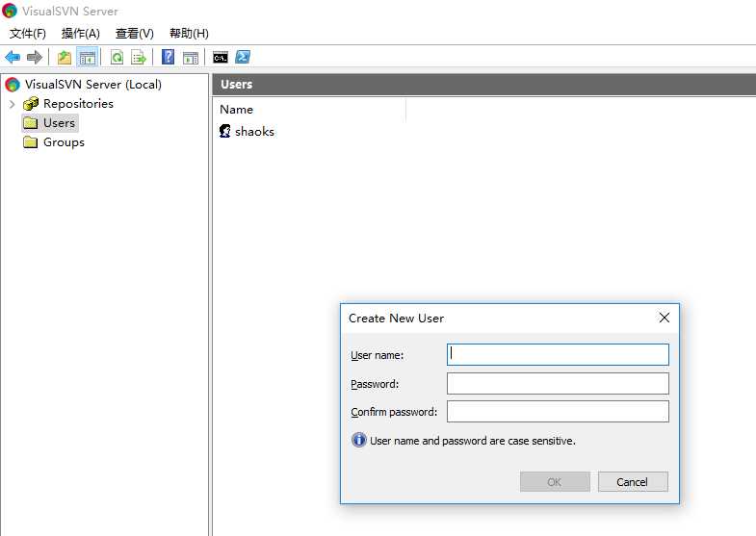Open the 文件(F) menu
Image resolution: width=756 pixels, height=536 pixels.
tap(28, 34)
